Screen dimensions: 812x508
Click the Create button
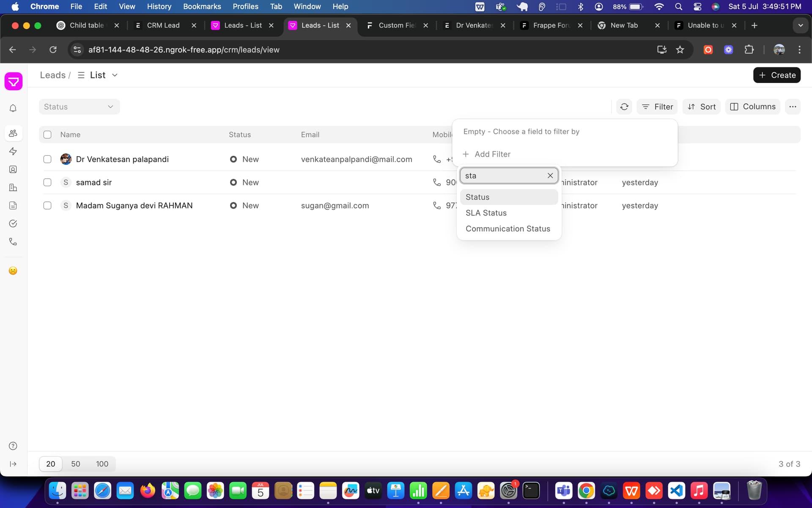click(777, 75)
